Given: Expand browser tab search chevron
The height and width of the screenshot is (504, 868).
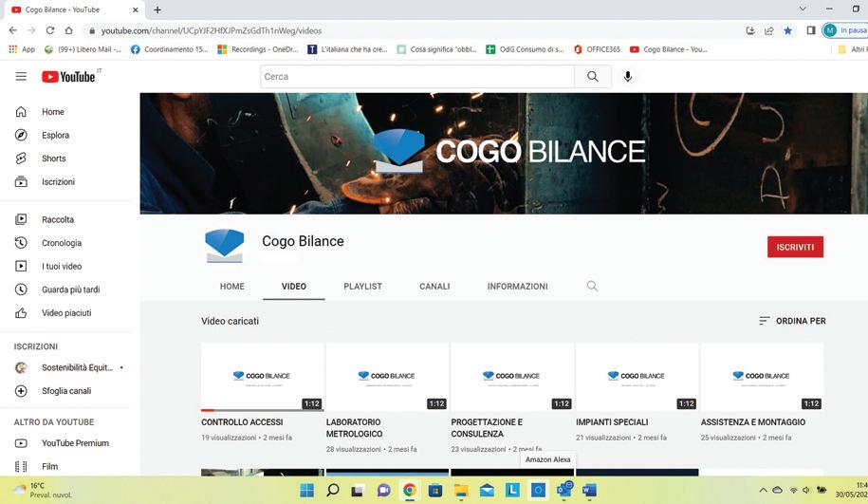Looking at the screenshot, I should click(803, 9).
